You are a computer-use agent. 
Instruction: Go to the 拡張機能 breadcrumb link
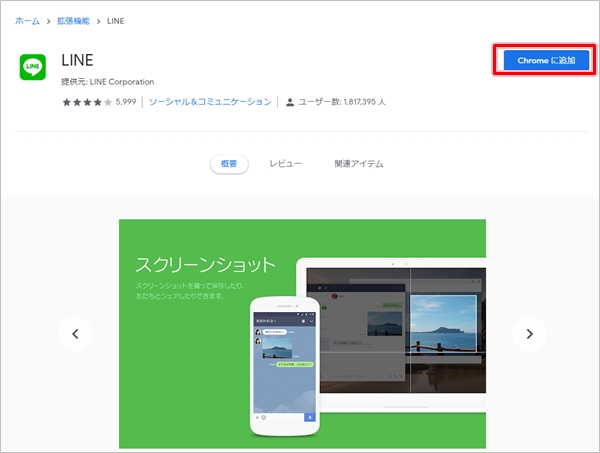tap(73, 21)
